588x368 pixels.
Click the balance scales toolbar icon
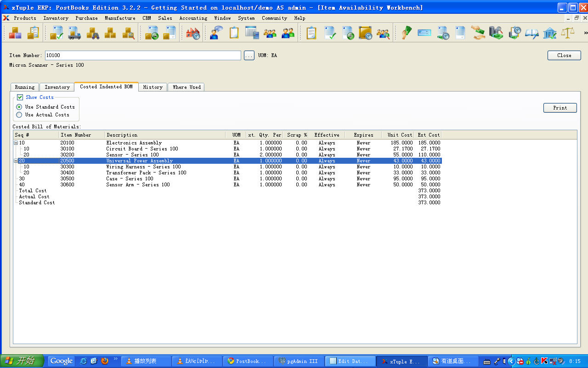tap(568, 33)
